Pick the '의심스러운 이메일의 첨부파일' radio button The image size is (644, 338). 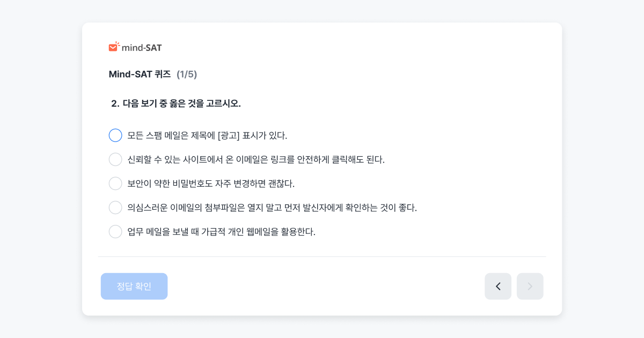click(115, 208)
